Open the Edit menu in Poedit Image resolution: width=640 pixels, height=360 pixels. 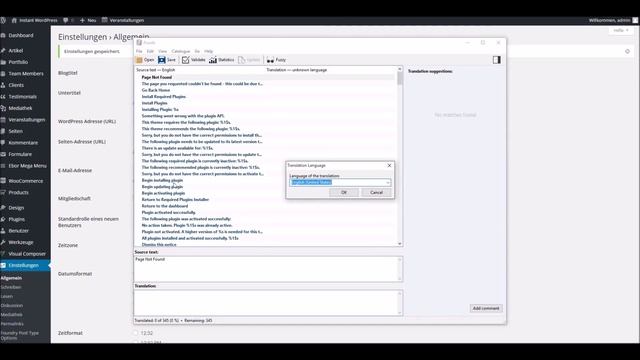[150, 51]
